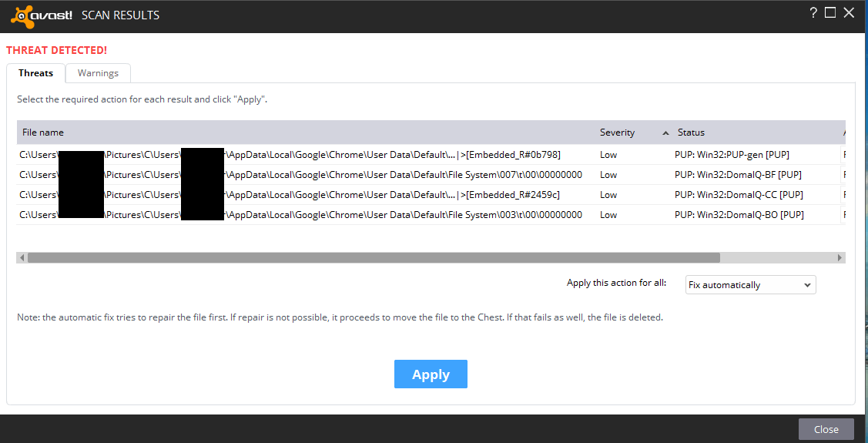868x443 pixels.
Task: Click Low severity of DomaIQ-BO row
Action: tap(608, 214)
